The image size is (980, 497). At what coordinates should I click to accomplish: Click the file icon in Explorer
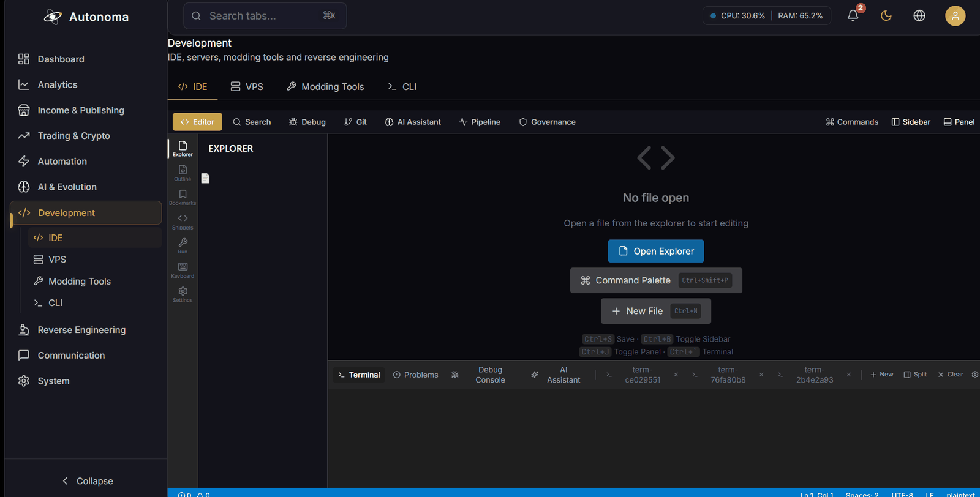click(205, 178)
